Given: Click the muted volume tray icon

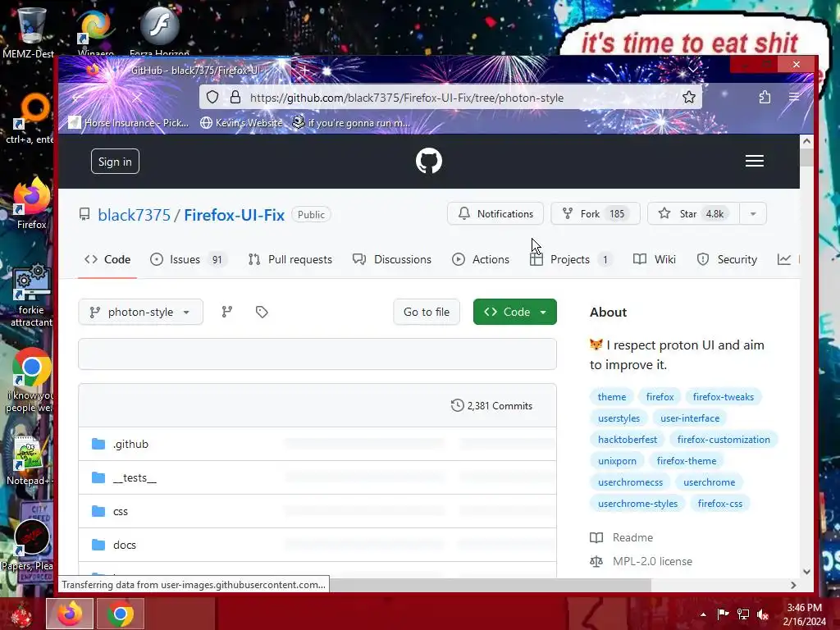Looking at the screenshot, I should coord(762,614).
